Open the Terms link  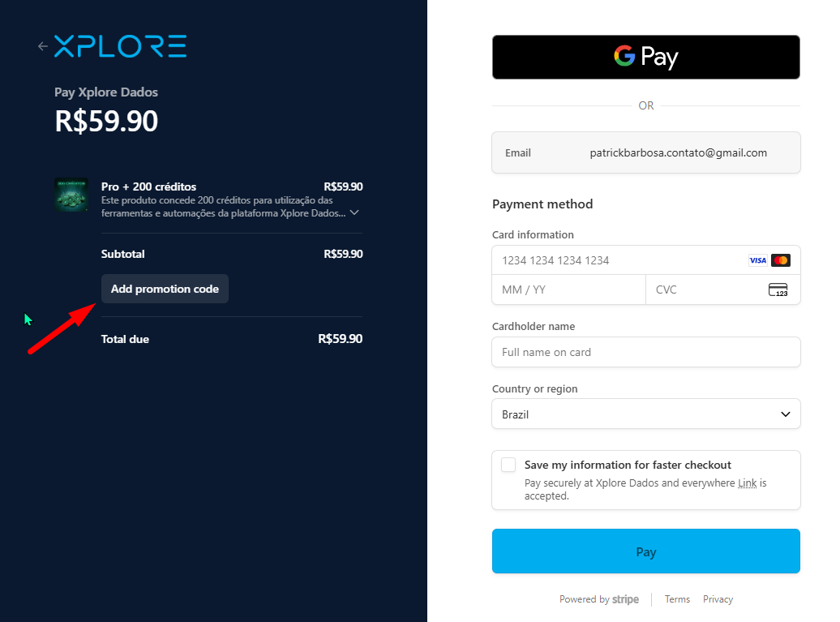[x=677, y=599]
